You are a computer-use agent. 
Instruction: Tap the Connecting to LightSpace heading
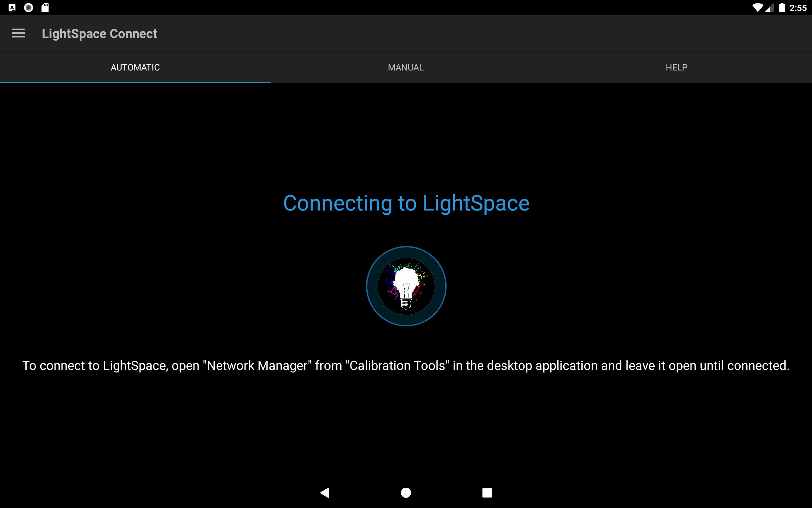406,204
